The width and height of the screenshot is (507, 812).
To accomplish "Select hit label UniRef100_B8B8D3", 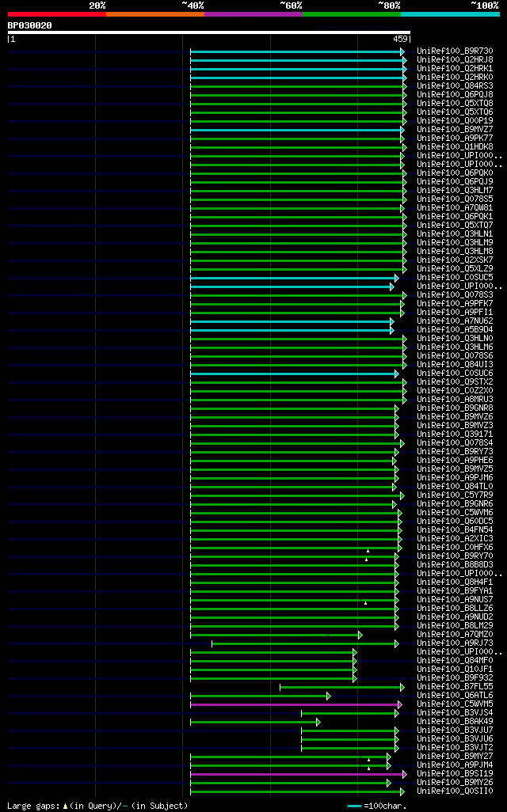I will click(x=456, y=564).
